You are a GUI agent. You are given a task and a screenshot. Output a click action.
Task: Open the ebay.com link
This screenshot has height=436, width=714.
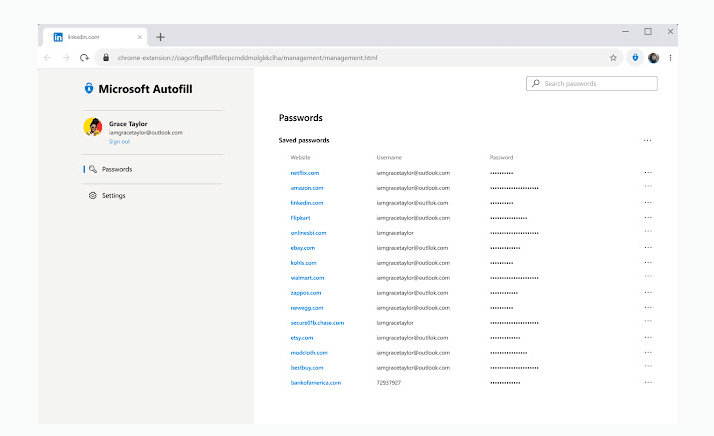(303, 248)
